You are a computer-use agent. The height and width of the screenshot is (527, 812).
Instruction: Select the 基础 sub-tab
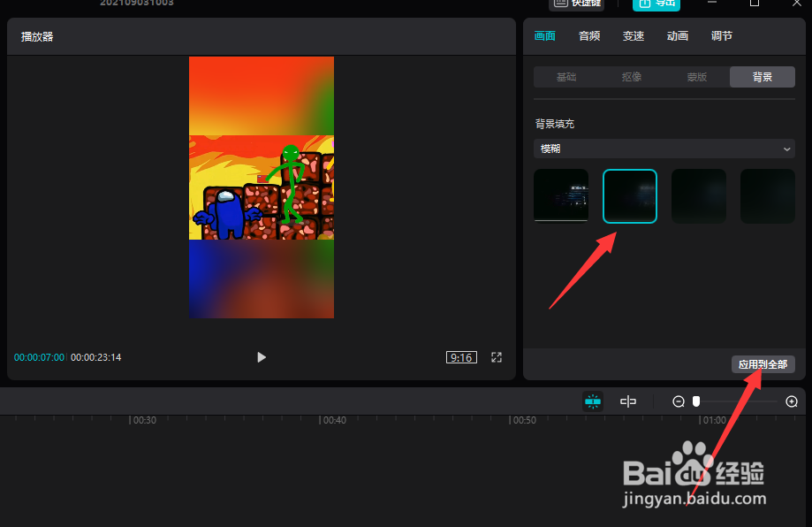coord(566,77)
